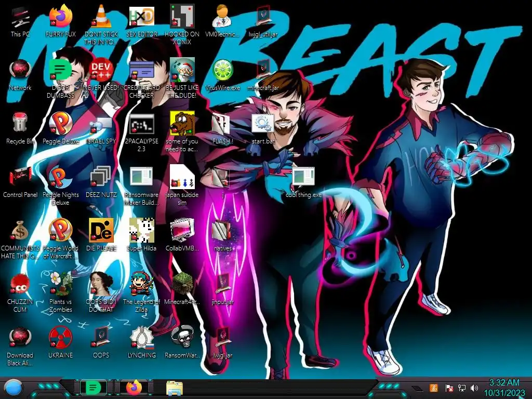Screen dimensions: 532x399
Task: Click the taskbar clock showing 3:32 AM
Action: [504, 388]
